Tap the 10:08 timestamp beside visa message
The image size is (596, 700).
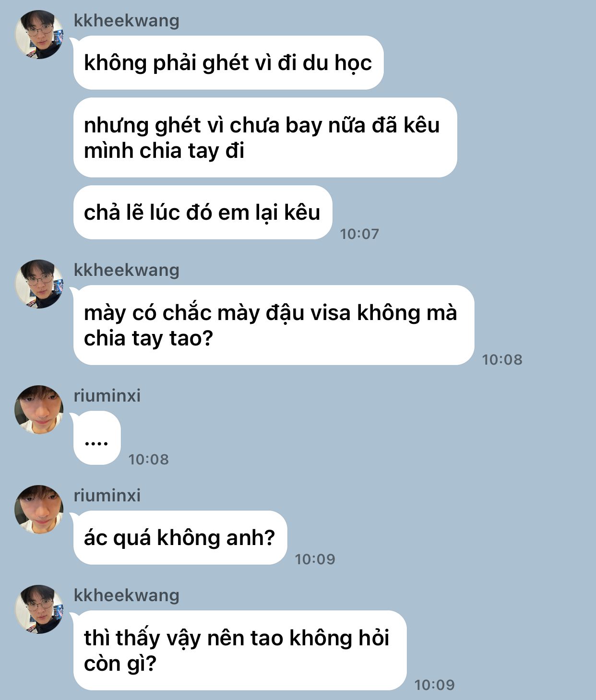click(x=502, y=360)
